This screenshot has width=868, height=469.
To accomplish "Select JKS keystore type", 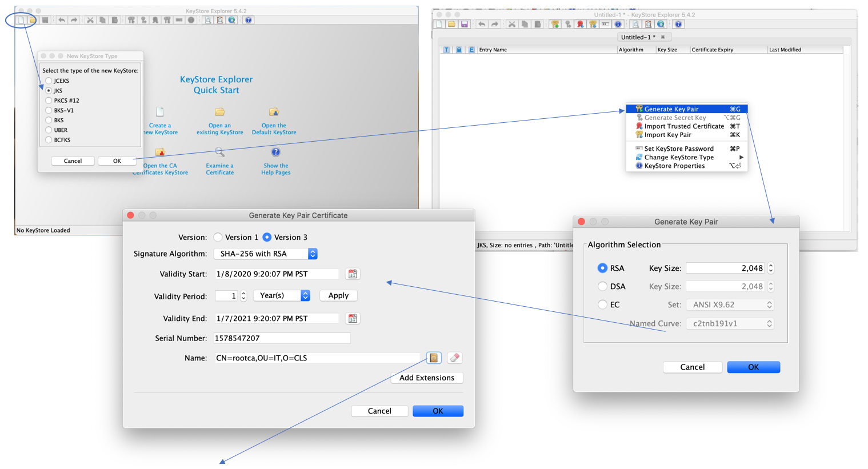I will click(x=49, y=91).
